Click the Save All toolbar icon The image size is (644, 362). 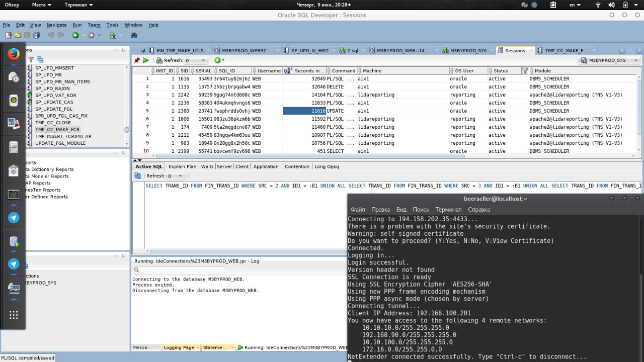(x=36, y=35)
